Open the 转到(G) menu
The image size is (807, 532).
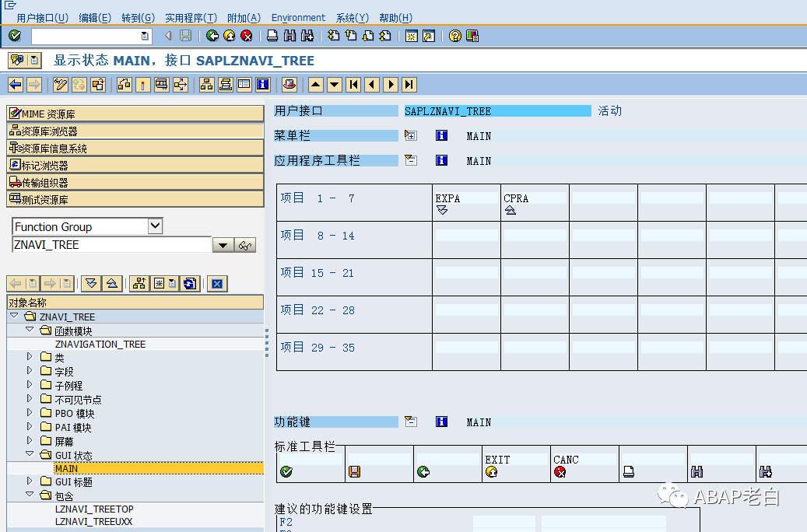[x=138, y=18]
